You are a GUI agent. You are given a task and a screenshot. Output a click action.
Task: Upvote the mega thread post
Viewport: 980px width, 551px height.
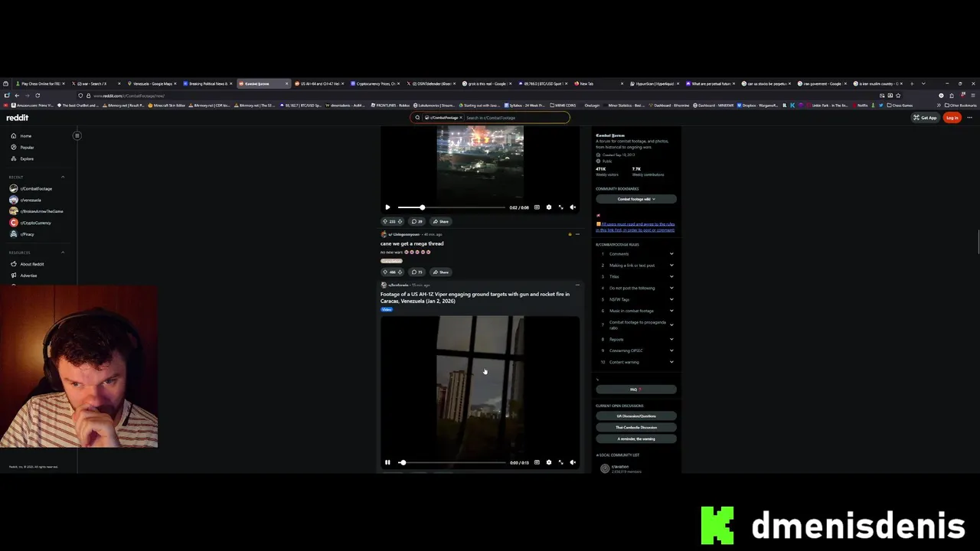[385, 272]
